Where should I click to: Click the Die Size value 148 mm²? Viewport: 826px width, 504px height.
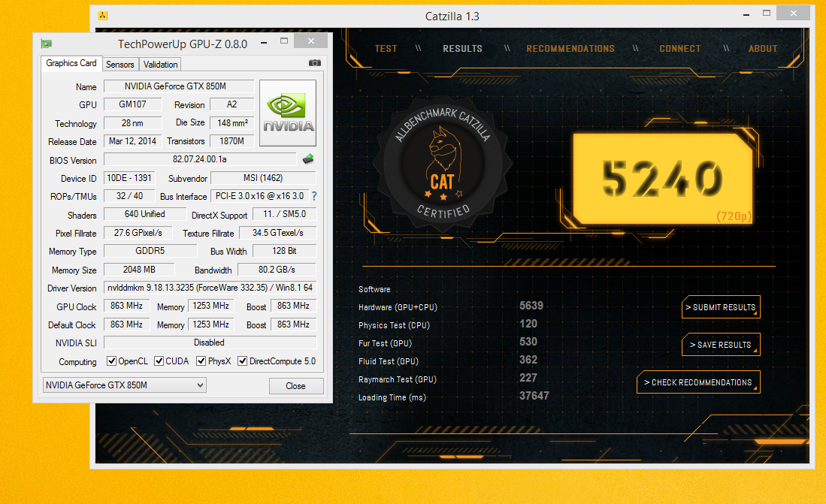[232, 122]
